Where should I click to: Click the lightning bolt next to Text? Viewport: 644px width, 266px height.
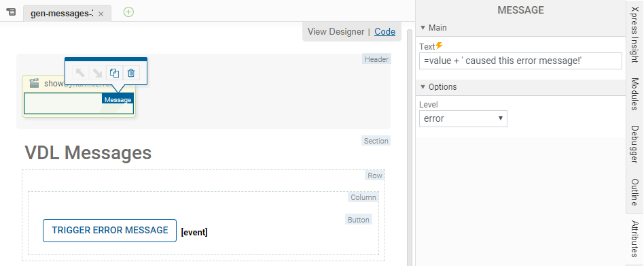pyautogui.click(x=440, y=46)
